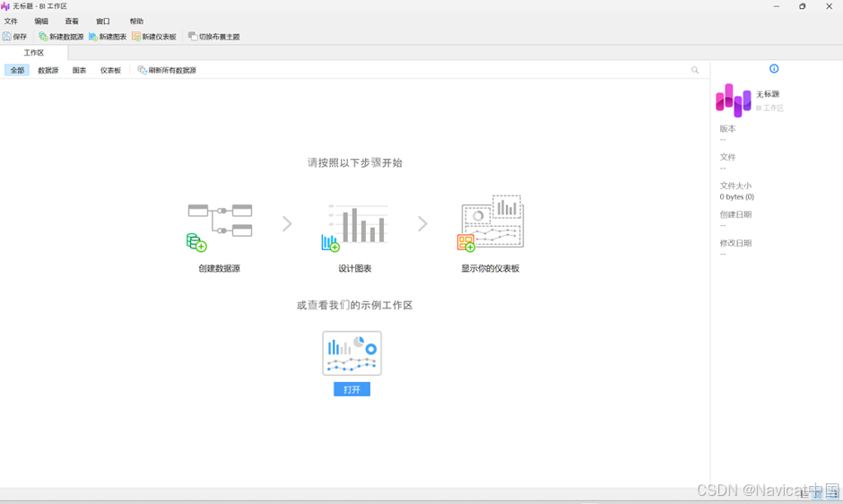Click the blue information icon
The width and height of the screenshot is (843, 504).
tap(774, 68)
